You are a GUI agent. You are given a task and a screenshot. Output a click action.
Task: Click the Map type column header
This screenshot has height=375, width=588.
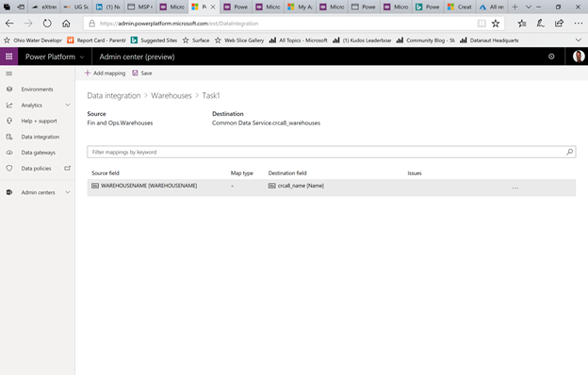click(x=242, y=173)
